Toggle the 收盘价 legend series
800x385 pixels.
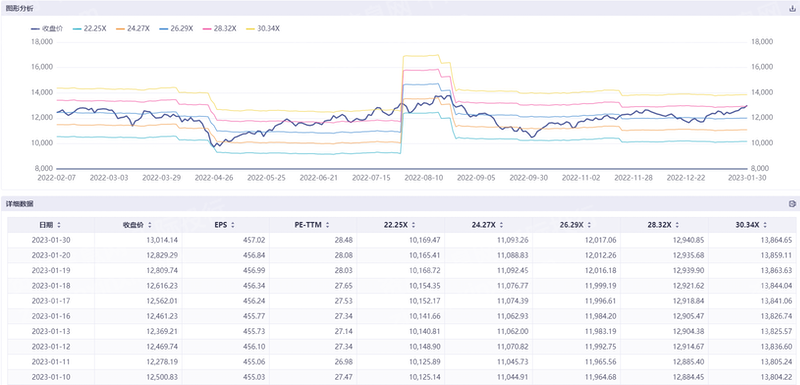pos(47,29)
